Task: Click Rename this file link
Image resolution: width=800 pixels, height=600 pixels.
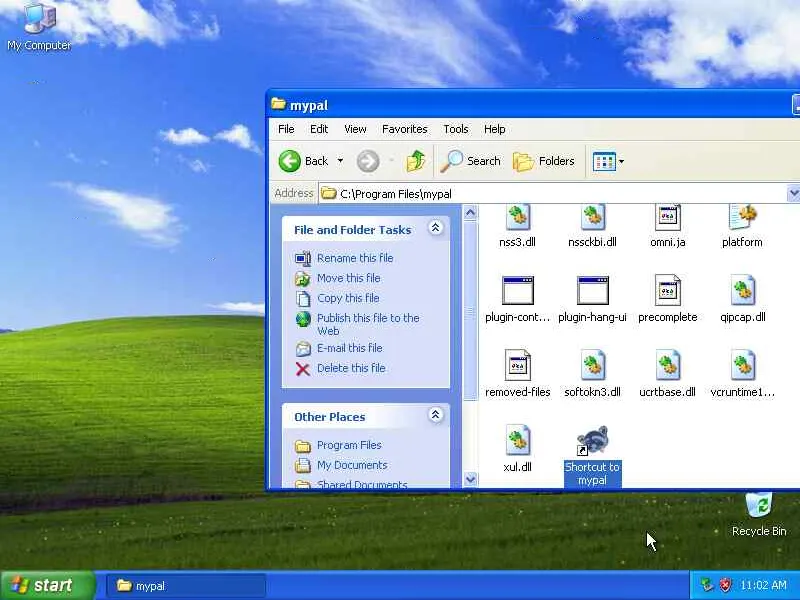Action: tap(355, 258)
